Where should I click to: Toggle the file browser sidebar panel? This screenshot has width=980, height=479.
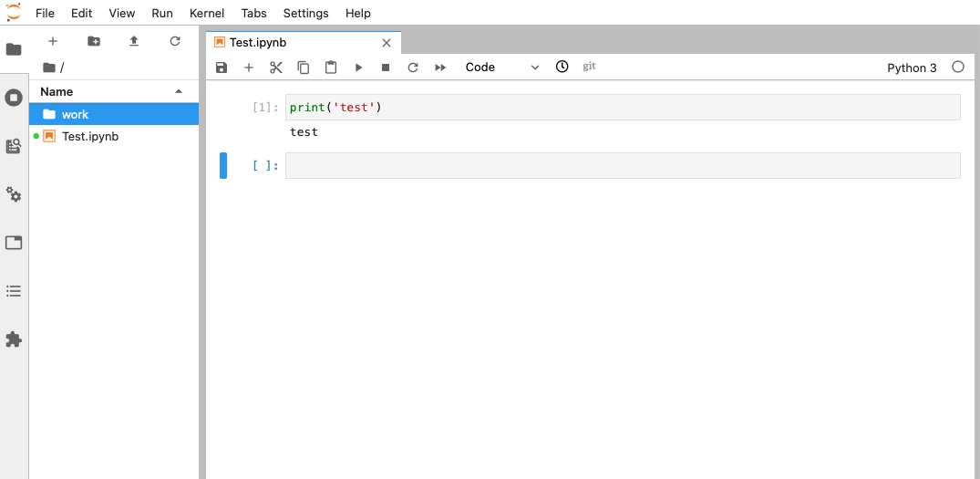[x=14, y=49]
